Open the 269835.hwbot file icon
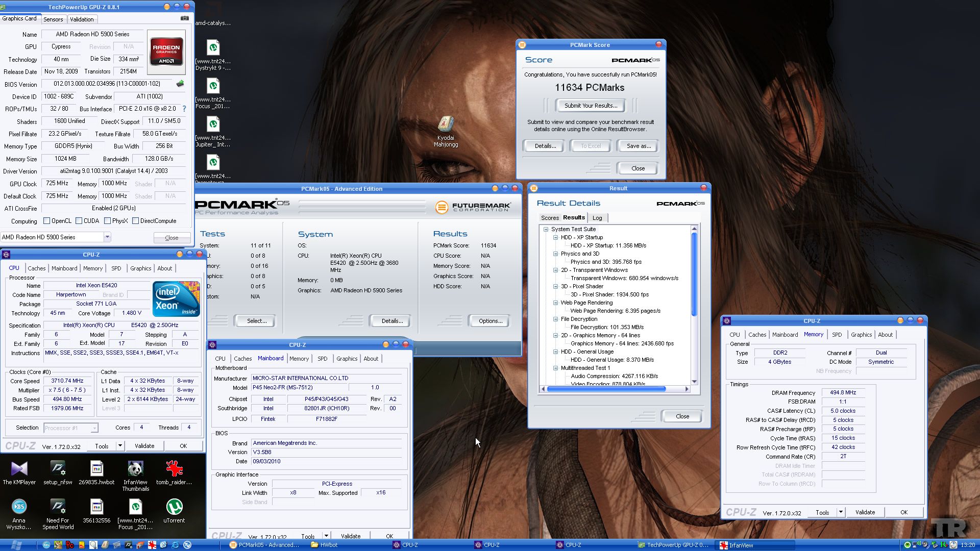The height and width of the screenshot is (551, 980). point(96,472)
